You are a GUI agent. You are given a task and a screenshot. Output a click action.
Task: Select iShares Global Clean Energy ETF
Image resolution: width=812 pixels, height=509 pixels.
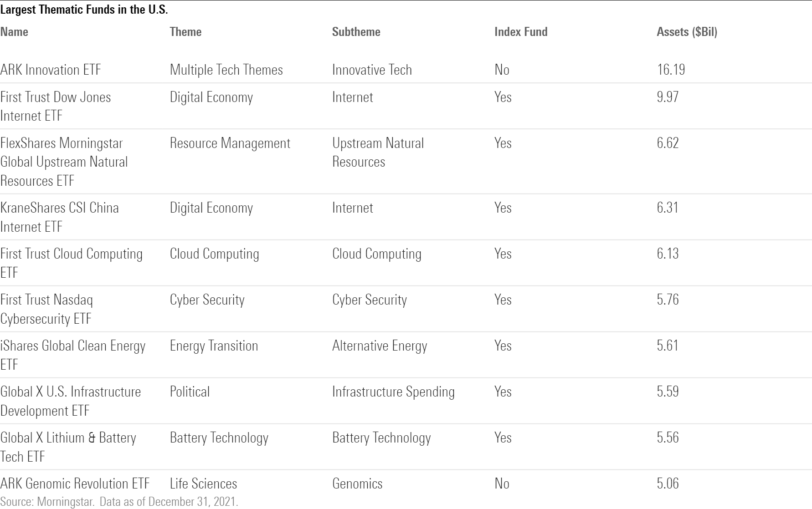72,355
